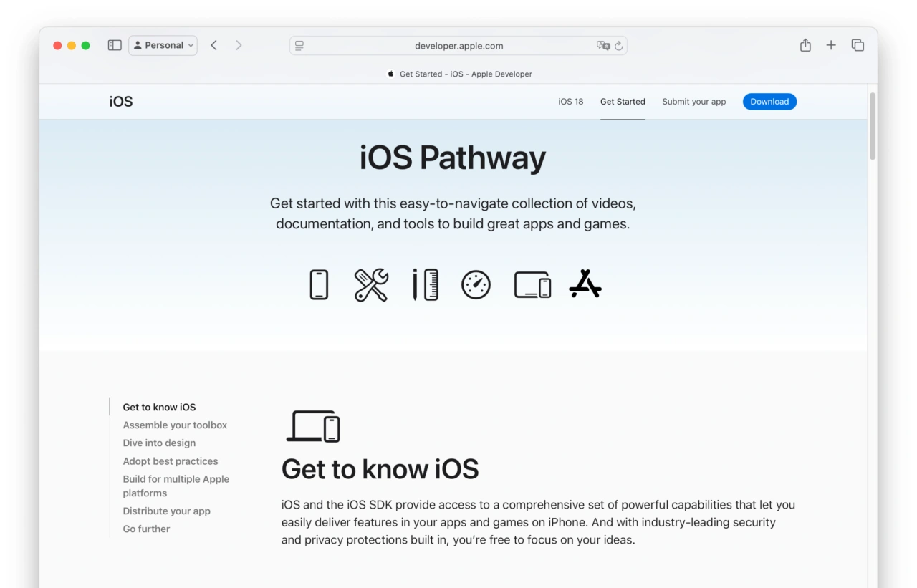
Task: Open the Personal profile dropdown
Action: pyautogui.click(x=163, y=45)
